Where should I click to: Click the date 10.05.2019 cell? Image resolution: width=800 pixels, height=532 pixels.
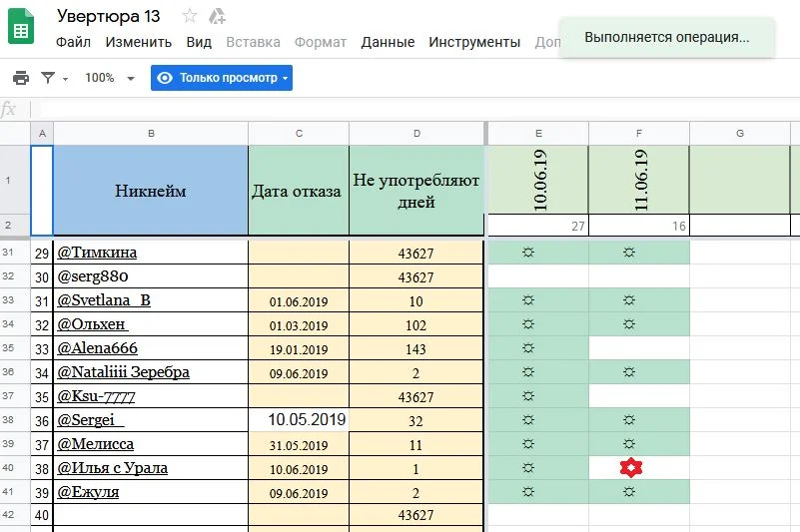point(299,420)
